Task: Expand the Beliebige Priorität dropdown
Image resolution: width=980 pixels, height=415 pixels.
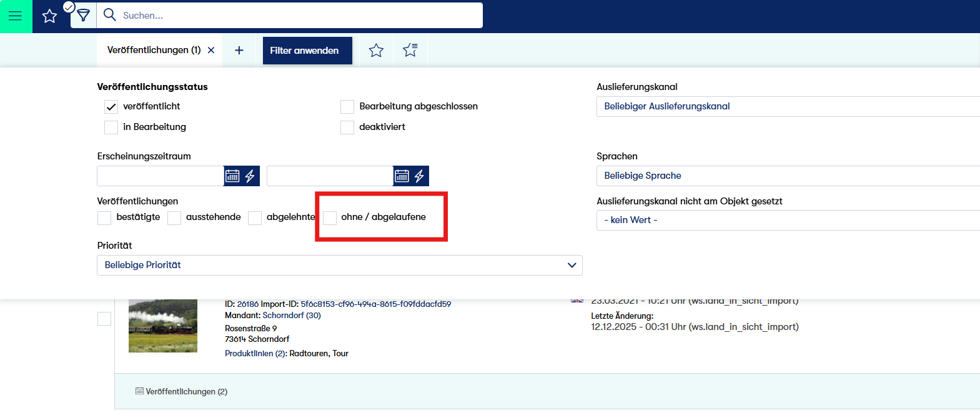Action: (x=339, y=266)
